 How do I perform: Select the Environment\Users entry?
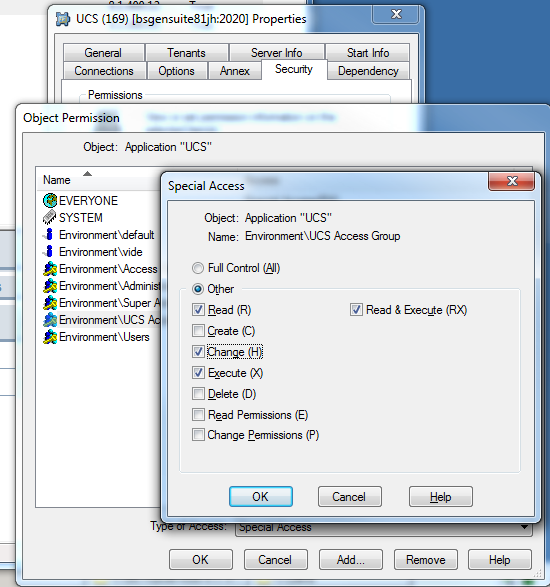click(x=104, y=337)
